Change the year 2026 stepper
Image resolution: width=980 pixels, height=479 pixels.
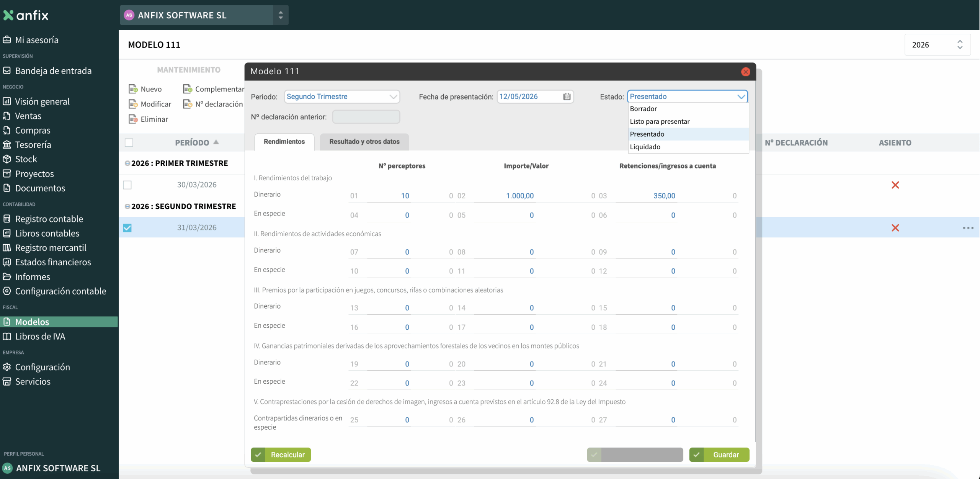(x=960, y=45)
